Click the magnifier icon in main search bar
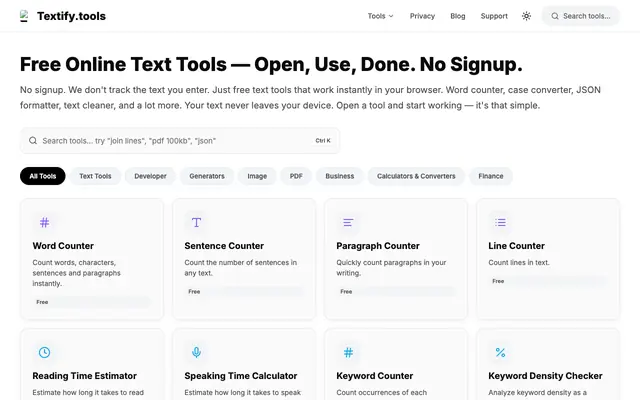 [33, 140]
